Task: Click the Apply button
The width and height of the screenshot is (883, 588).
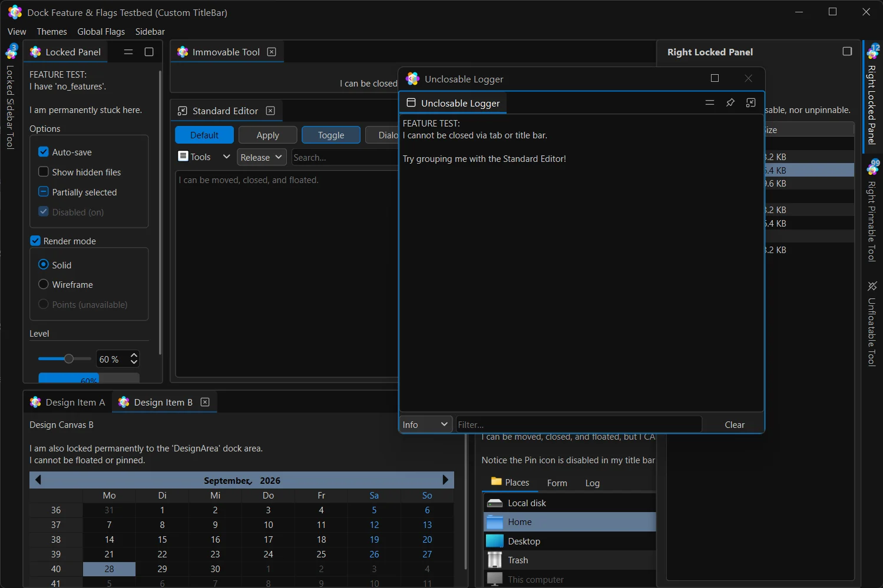Action: pyautogui.click(x=268, y=135)
